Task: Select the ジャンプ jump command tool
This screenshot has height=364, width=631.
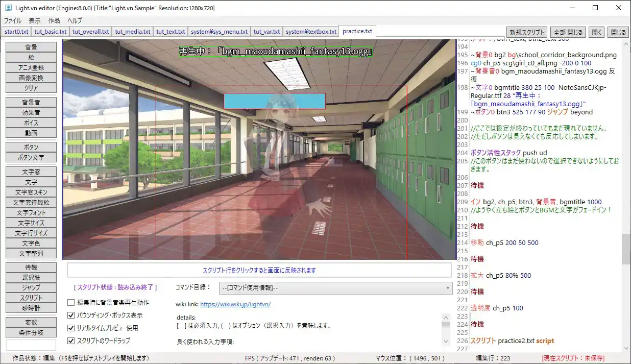Action: (x=31, y=287)
